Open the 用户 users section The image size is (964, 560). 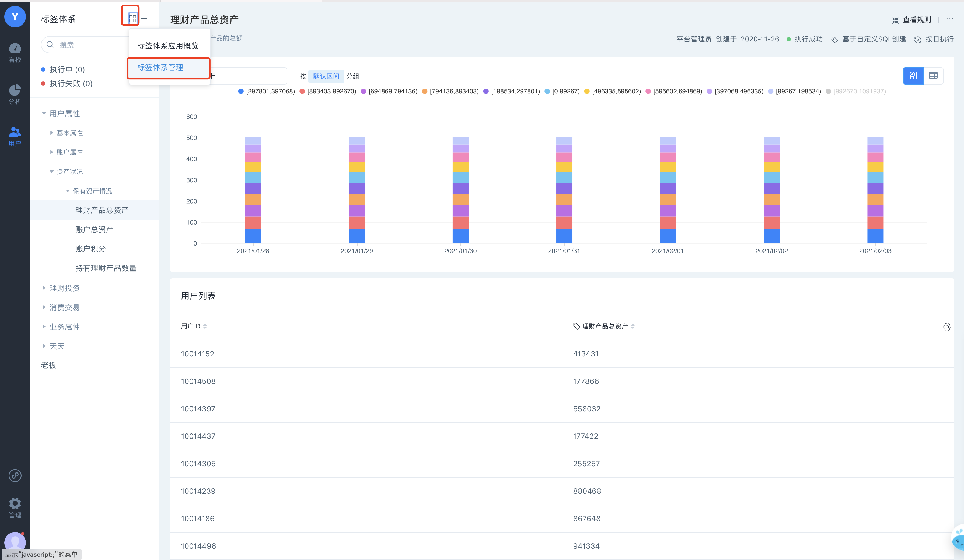pyautogui.click(x=15, y=136)
